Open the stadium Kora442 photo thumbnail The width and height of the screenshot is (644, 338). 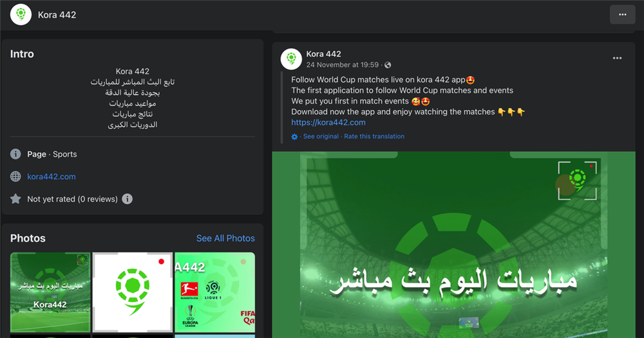[x=50, y=292]
